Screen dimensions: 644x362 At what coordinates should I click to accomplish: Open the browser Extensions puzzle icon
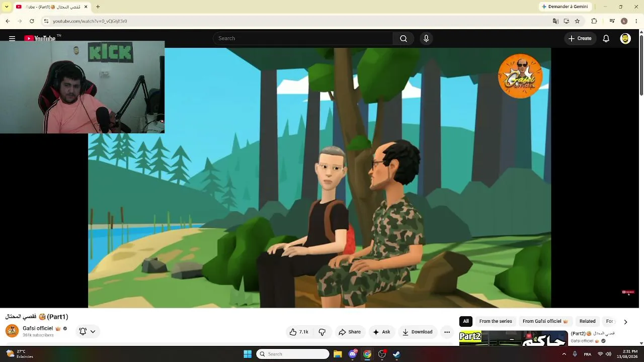tap(594, 21)
